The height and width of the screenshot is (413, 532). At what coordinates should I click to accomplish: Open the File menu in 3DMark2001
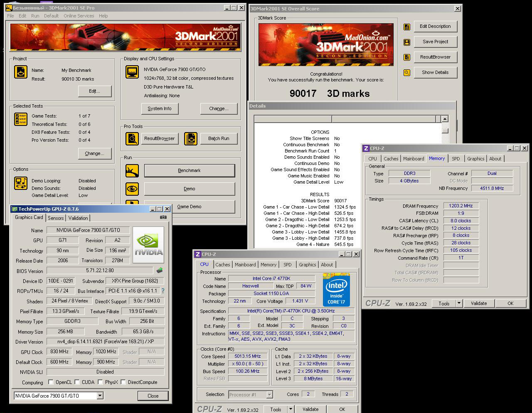click(x=10, y=16)
